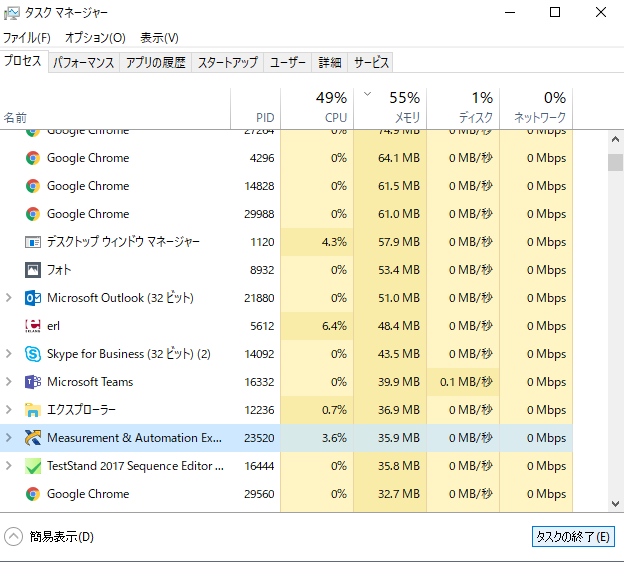Click the 3.6% CPU cell
This screenshot has height=562, width=628.
tap(317, 438)
